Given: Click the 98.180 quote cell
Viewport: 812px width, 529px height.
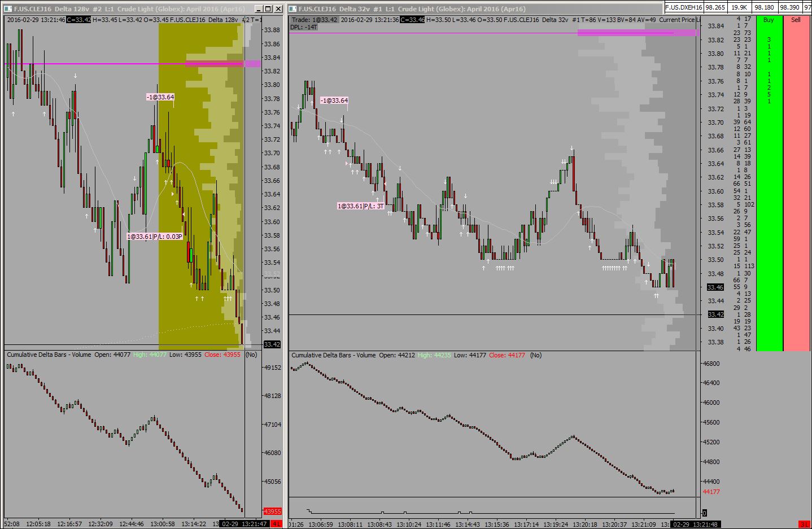Looking at the screenshot, I should click(764, 7).
